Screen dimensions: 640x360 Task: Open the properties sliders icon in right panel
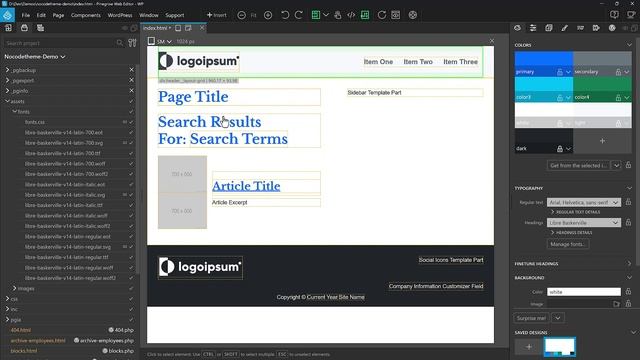point(533,28)
